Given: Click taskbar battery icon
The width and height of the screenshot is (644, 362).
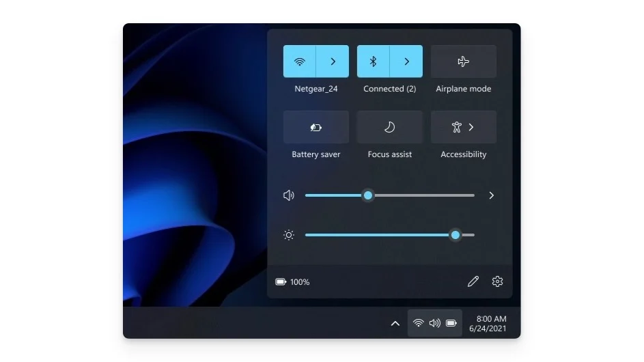Looking at the screenshot, I should tap(451, 323).
